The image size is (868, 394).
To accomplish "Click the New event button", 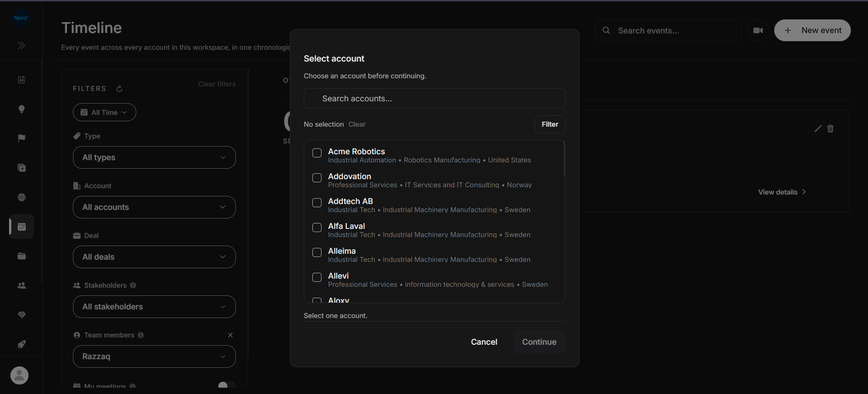I will tap(812, 30).
